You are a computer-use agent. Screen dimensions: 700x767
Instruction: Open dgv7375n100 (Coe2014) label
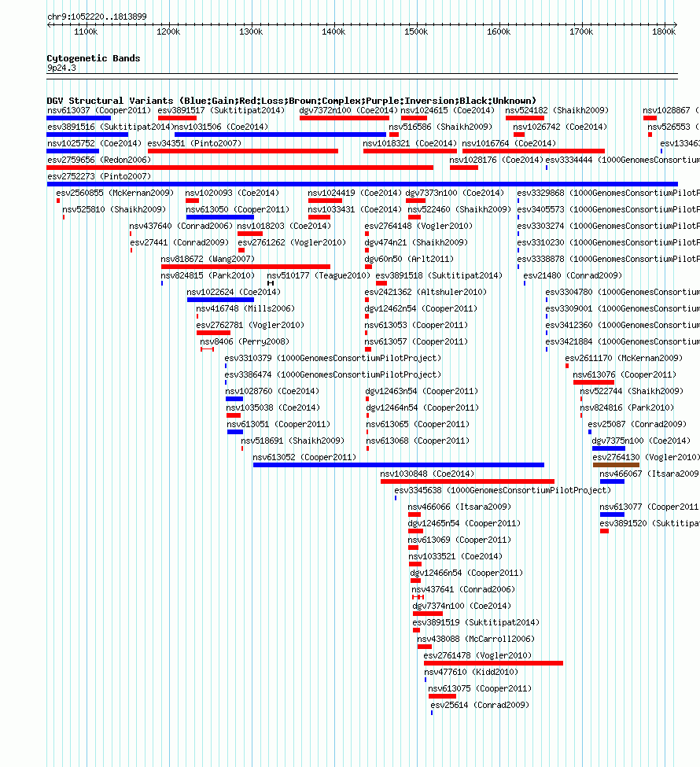[x=641, y=441]
